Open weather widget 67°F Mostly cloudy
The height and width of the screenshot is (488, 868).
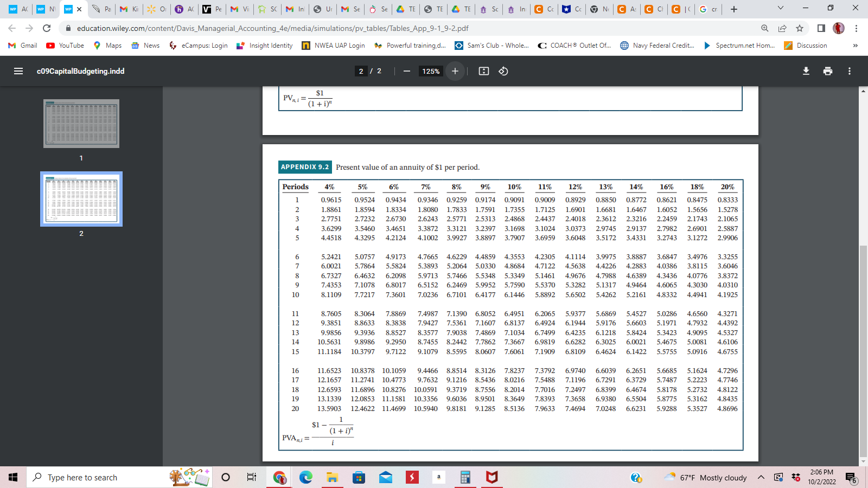click(706, 477)
